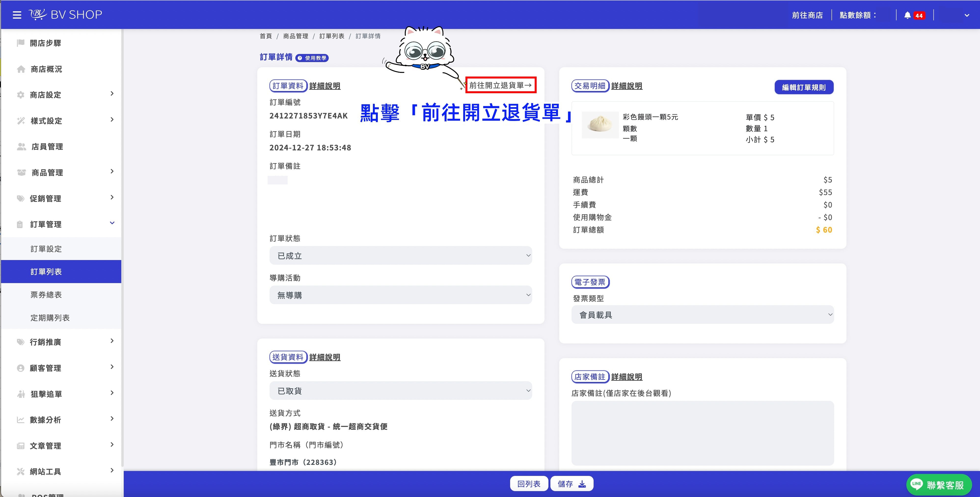Click 前往商店 in the header
Screen dimensions: 980x497
[807, 15]
